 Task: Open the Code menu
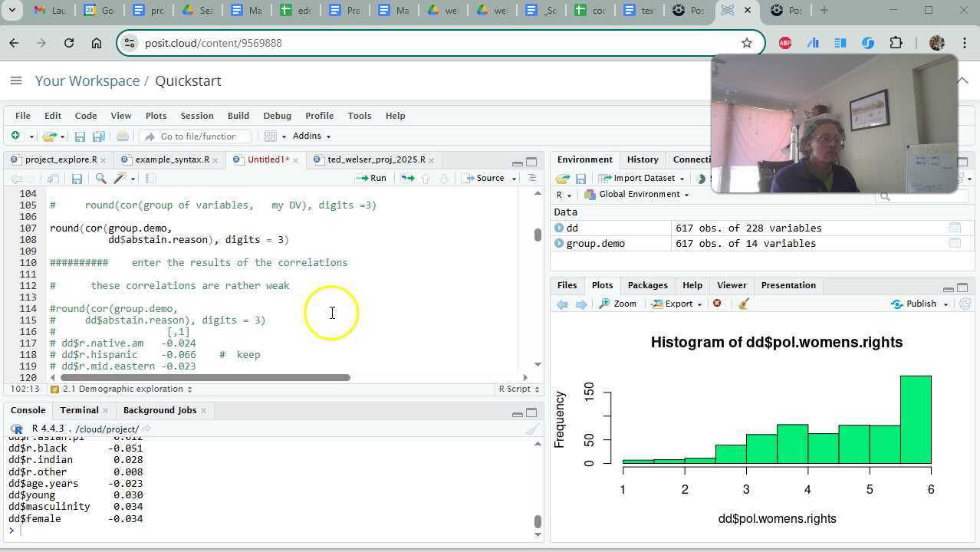click(x=85, y=116)
